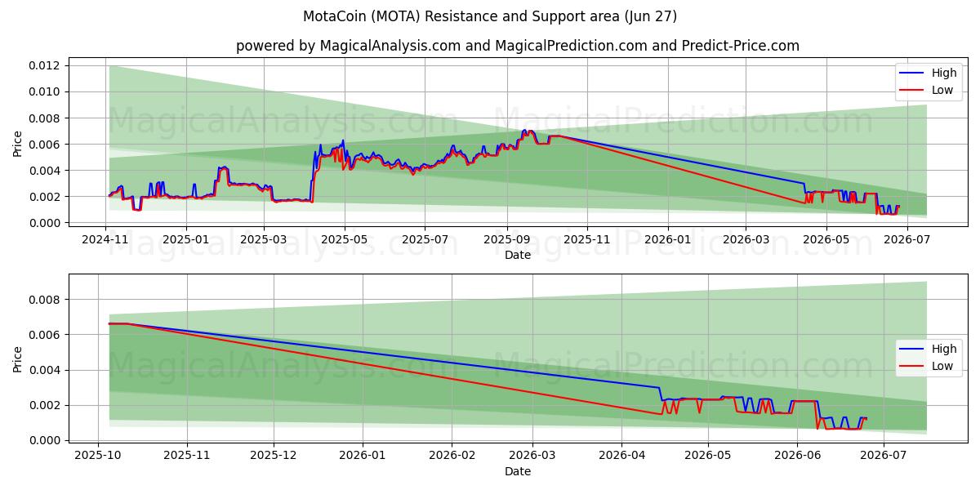This screenshot has width=980, height=490.
Task: Click the top chart x-axis label '2025-03'
Action: pyautogui.click(x=263, y=238)
